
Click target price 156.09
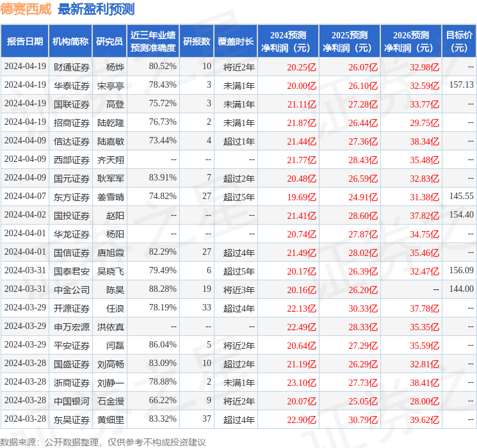pyautogui.click(x=462, y=270)
